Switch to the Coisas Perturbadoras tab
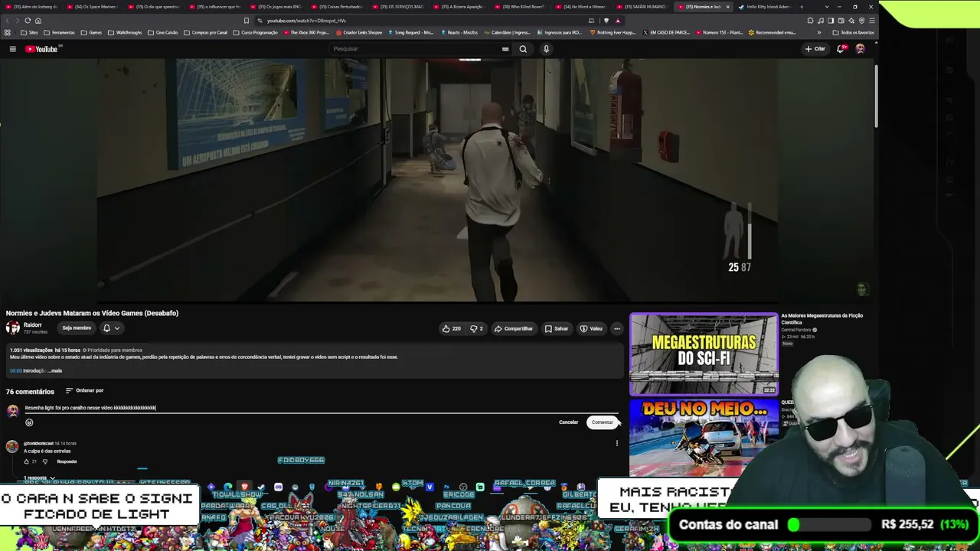The image size is (980, 551). [x=339, y=7]
